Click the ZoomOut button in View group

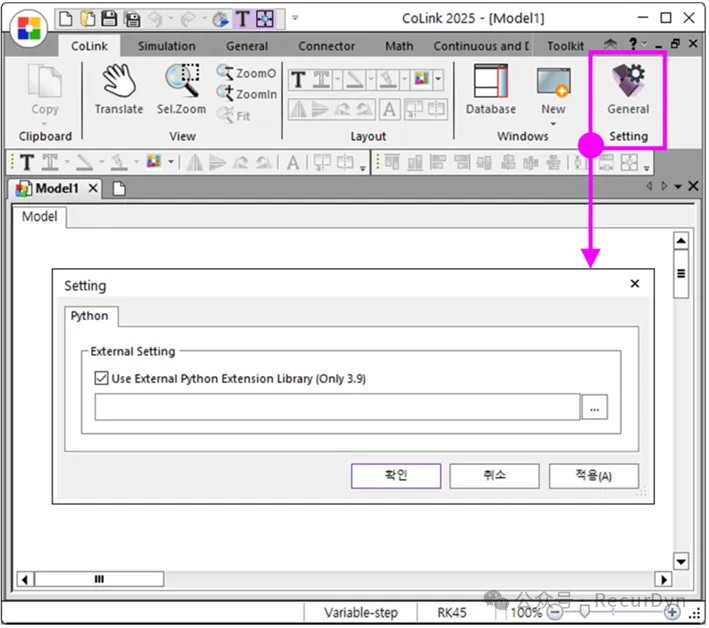[246, 74]
